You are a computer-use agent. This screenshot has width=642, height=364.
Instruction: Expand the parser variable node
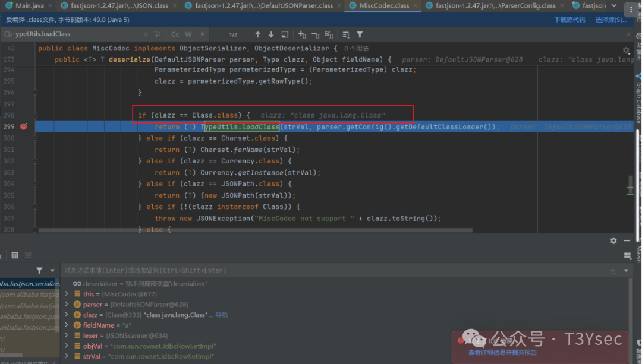tap(67, 305)
